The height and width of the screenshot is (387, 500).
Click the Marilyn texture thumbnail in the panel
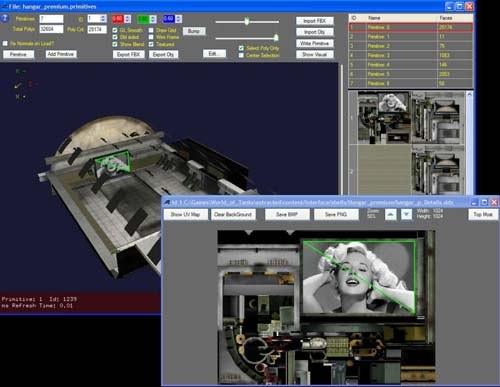pyautogui.click(x=394, y=102)
